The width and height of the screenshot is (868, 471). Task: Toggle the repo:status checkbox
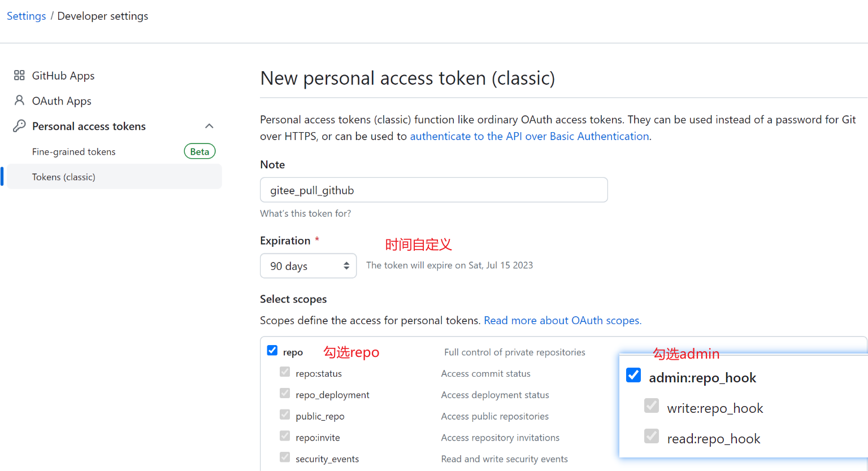285,372
